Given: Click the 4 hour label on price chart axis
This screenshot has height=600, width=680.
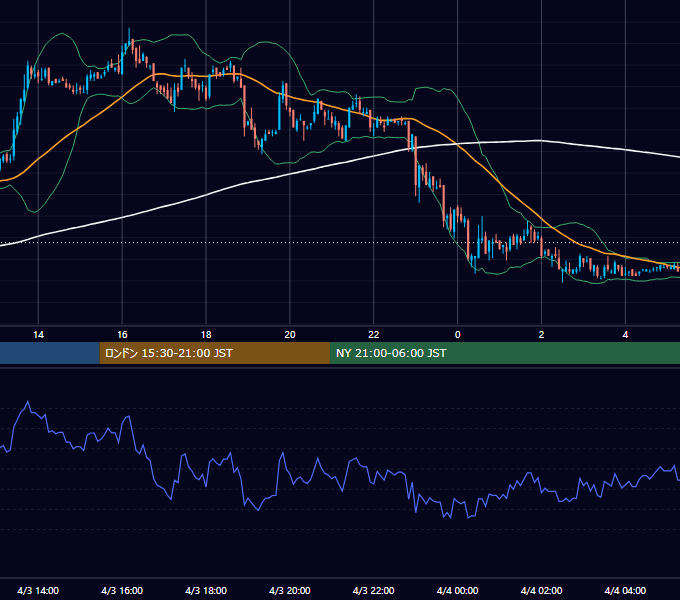Looking at the screenshot, I should (625, 335).
